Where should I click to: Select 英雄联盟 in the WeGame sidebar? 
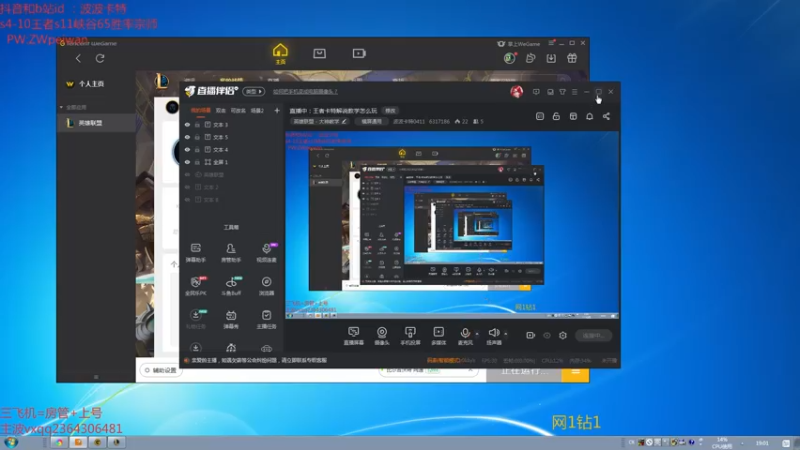pos(96,123)
